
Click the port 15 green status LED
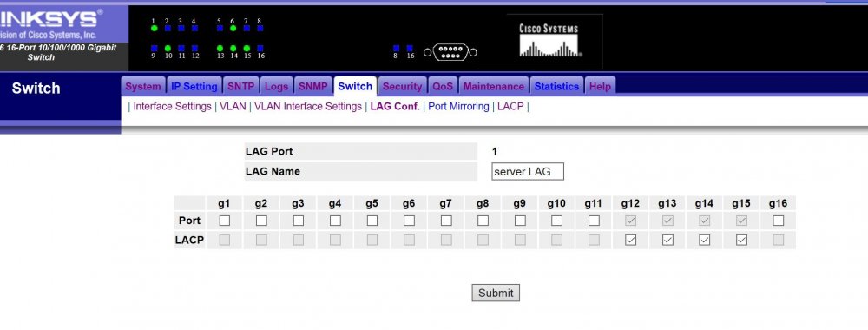(x=247, y=48)
